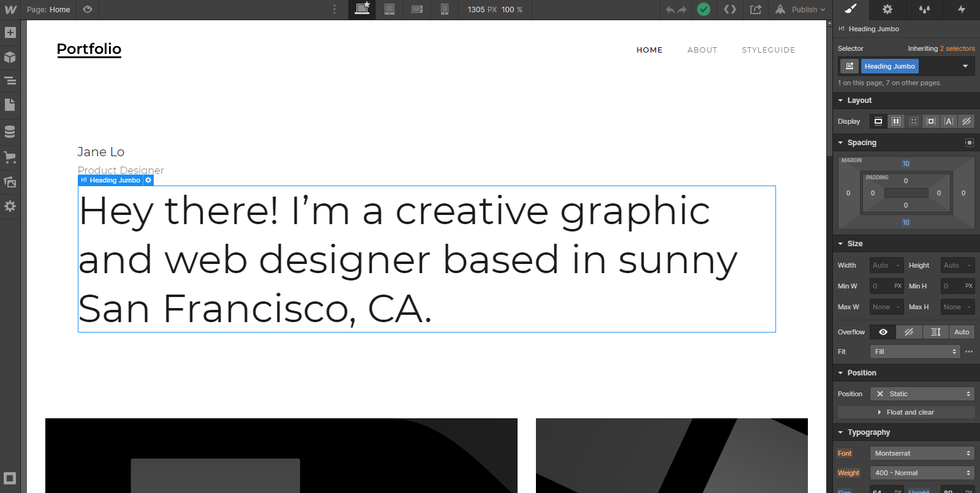Open the three-dot canvas settings menu
The image size is (980, 493).
pyautogui.click(x=334, y=9)
